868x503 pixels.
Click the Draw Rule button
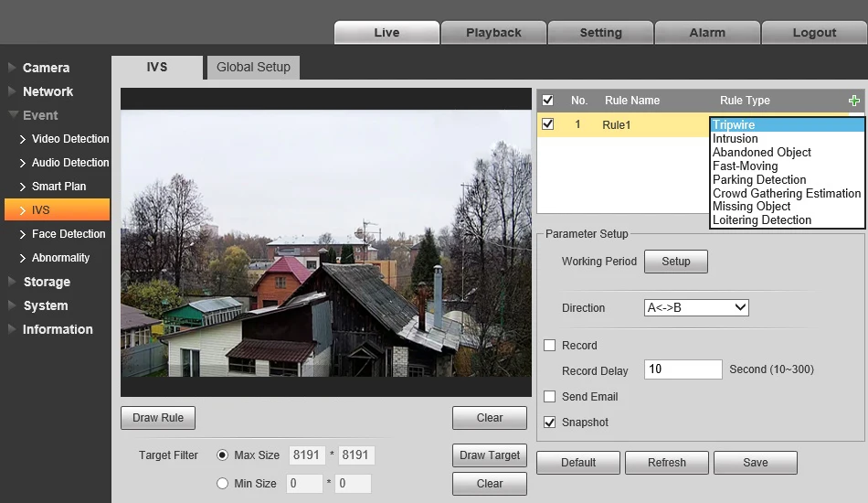coord(158,418)
